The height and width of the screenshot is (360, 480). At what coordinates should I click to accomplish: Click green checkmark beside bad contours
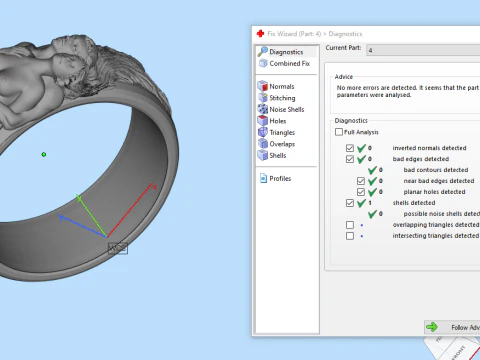pos(372,170)
